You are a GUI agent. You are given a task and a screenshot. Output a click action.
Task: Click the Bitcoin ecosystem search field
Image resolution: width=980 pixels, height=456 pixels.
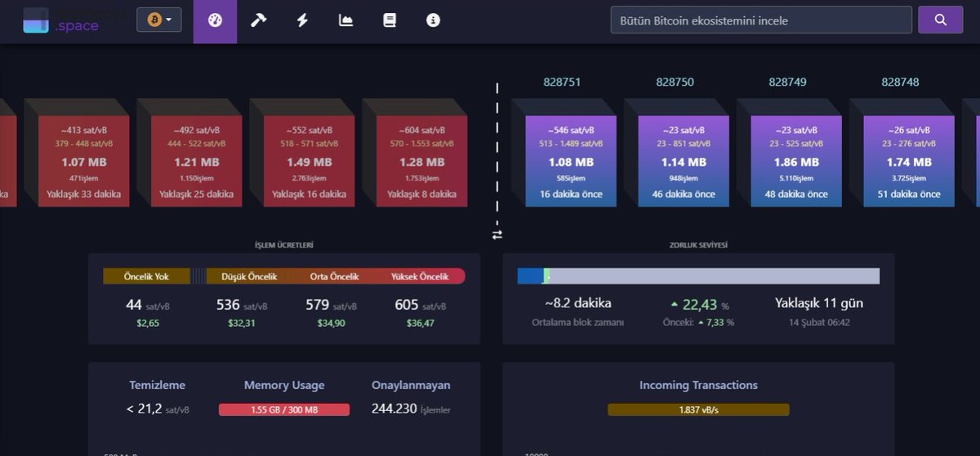pos(761,20)
